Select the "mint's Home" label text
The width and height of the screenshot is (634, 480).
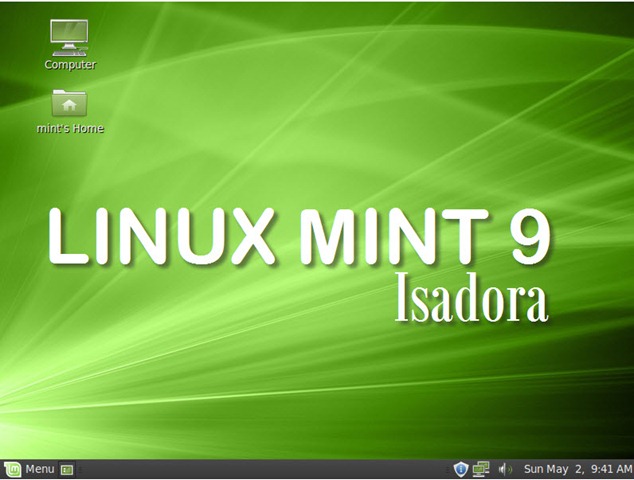coord(70,129)
